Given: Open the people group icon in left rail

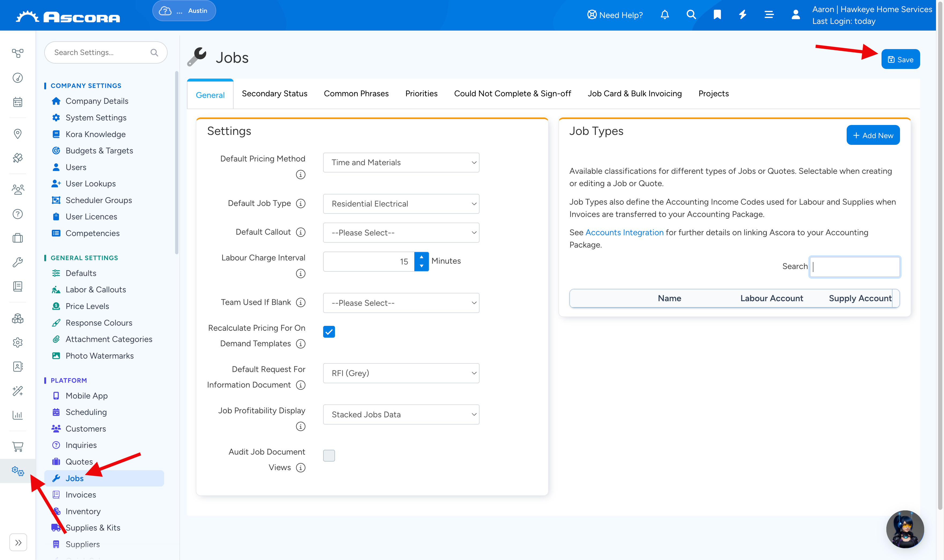Looking at the screenshot, I should pyautogui.click(x=18, y=189).
